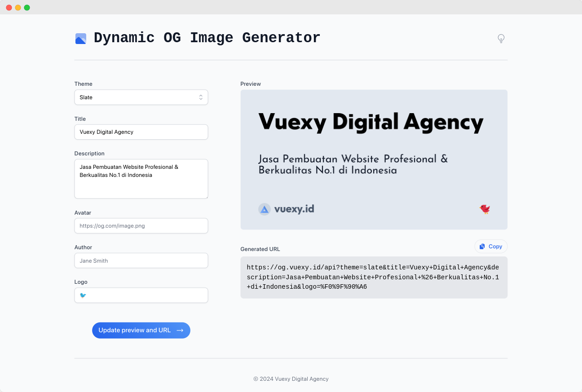Open the Theme dropdown showing Slate
582x392 pixels.
pyautogui.click(x=141, y=97)
